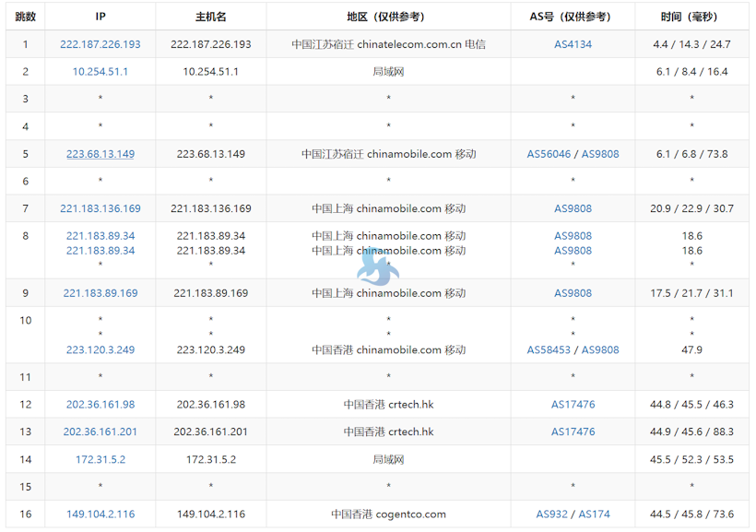
Task: Open the AS58453 link for hop 10
Action: [550, 349]
